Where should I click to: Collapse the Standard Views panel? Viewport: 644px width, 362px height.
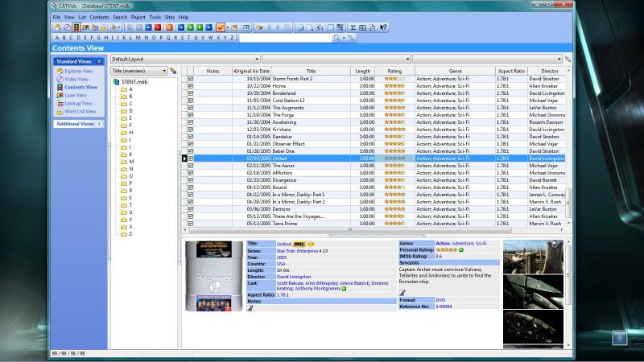(x=99, y=61)
